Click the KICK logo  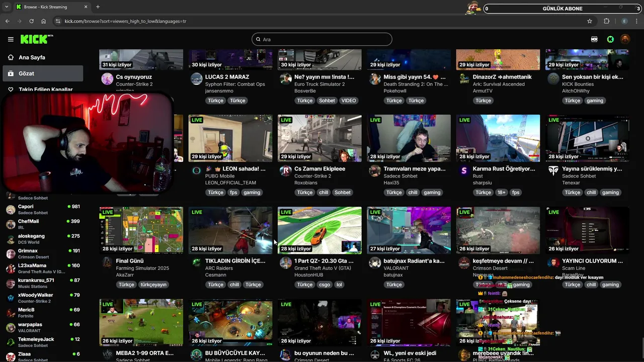(x=37, y=39)
